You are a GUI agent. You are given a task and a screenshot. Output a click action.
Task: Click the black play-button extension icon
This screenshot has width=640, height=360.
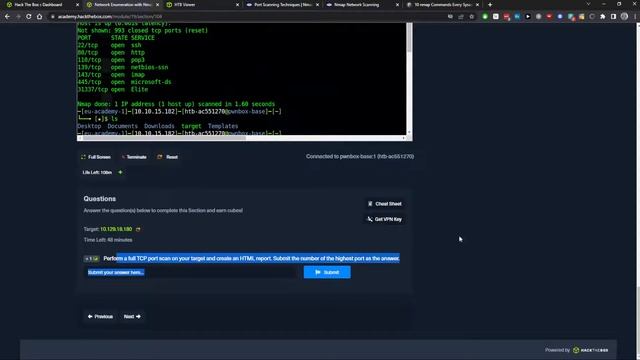(528, 17)
